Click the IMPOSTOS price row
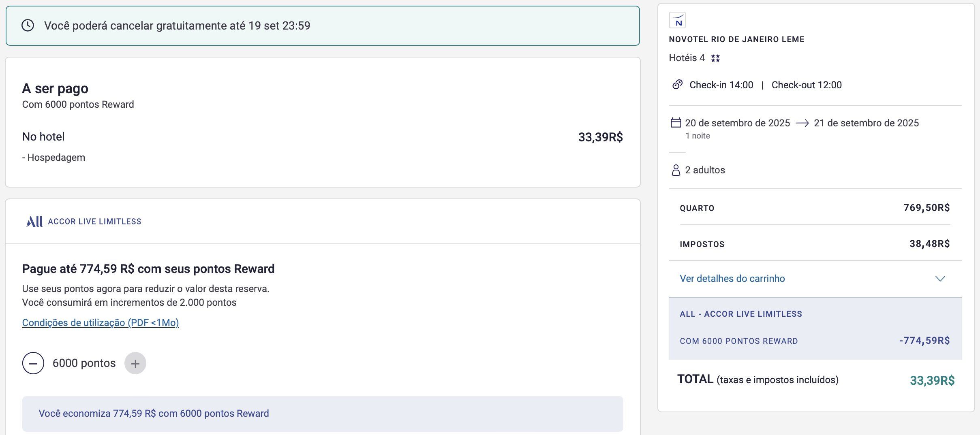Viewport: 980px width, 435px height. [x=815, y=244]
